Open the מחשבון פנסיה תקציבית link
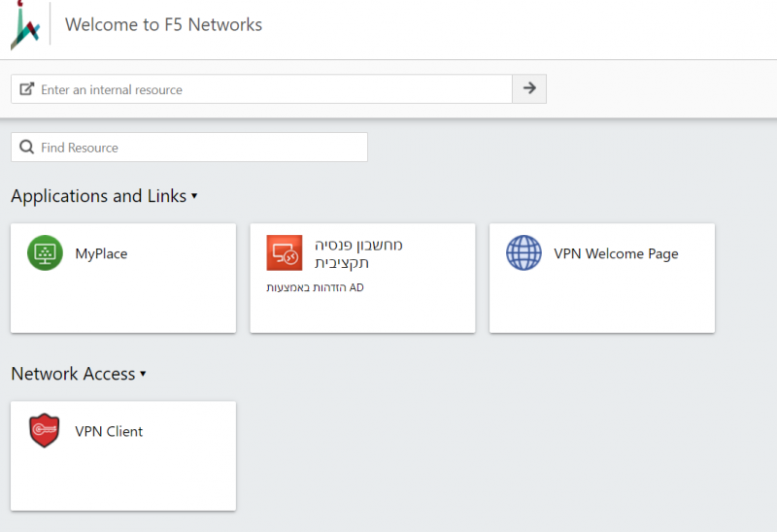The width and height of the screenshot is (777, 532). (358, 253)
